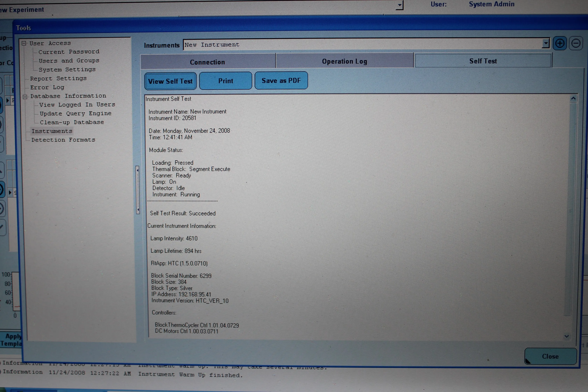Click the Lamp Intensity: 4610 line

(174, 238)
